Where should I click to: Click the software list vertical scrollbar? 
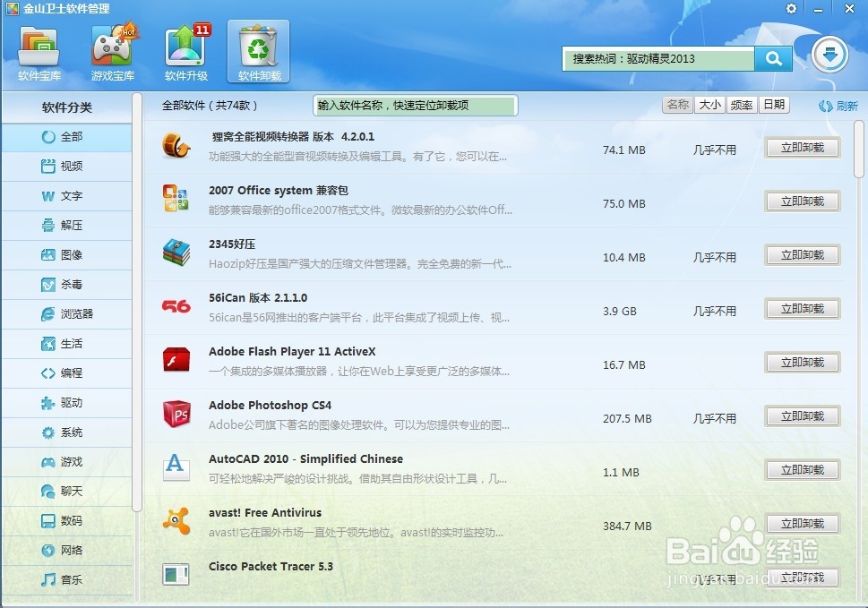[858, 150]
